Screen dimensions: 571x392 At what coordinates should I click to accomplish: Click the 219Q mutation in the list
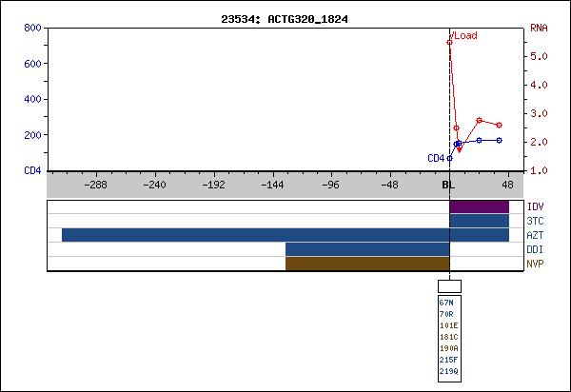coord(448,371)
